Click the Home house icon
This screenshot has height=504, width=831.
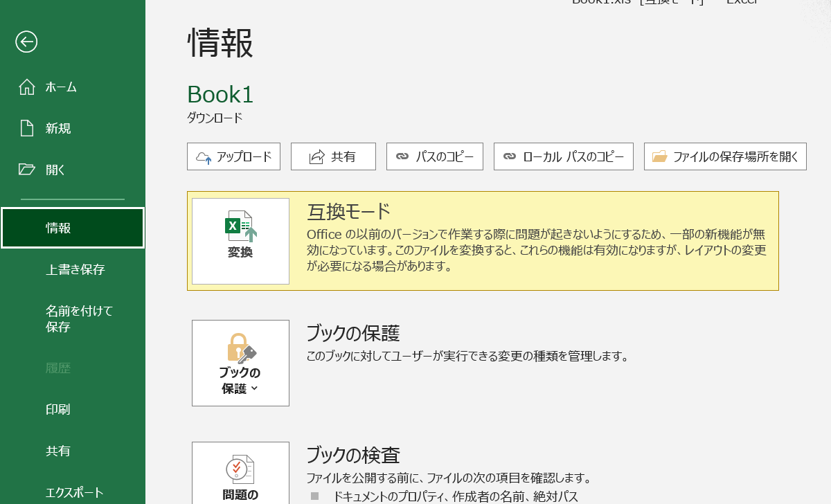coord(27,87)
